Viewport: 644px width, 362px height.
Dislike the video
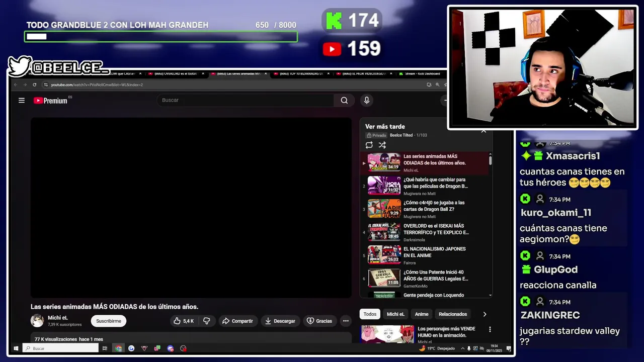point(206,321)
